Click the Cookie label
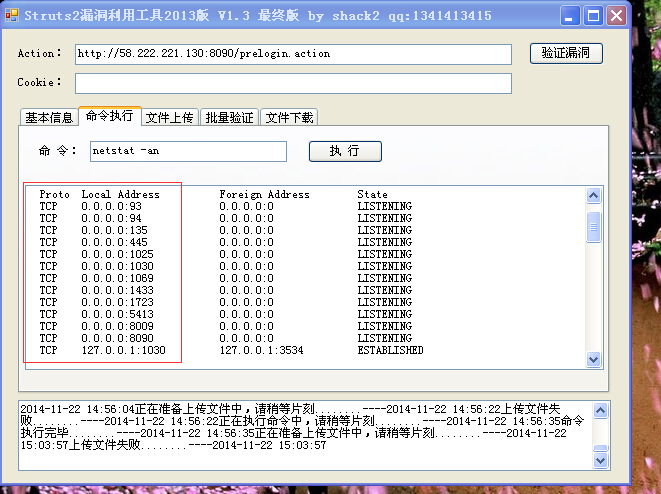Image resolution: width=661 pixels, height=494 pixels. (39, 82)
